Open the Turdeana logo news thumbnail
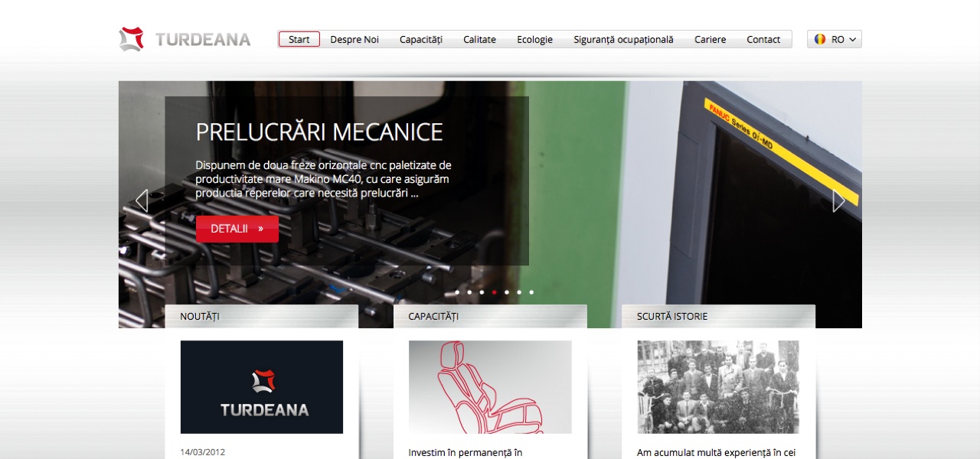Screen dimensions: 980x459 coord(262,387)
